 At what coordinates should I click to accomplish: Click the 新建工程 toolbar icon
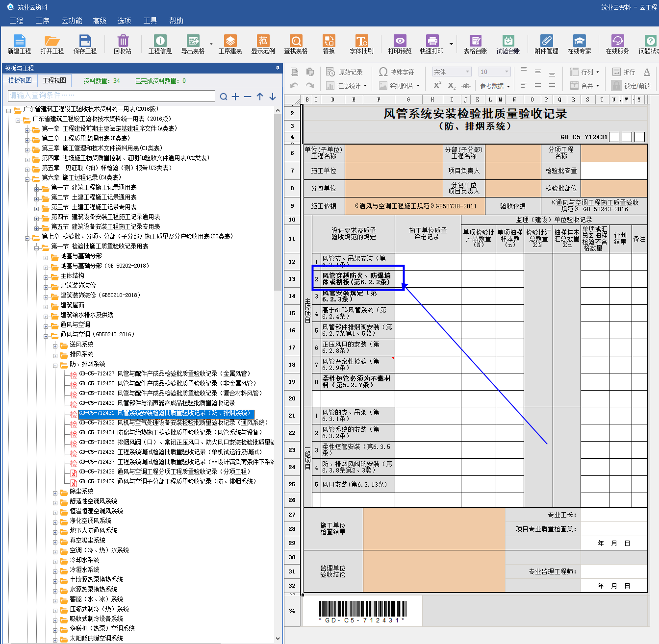(x=19, y=44)
